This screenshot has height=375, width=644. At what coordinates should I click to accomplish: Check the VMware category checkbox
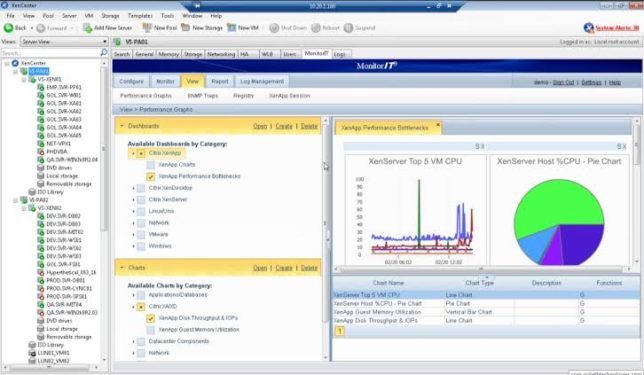(x=141, y=235)
